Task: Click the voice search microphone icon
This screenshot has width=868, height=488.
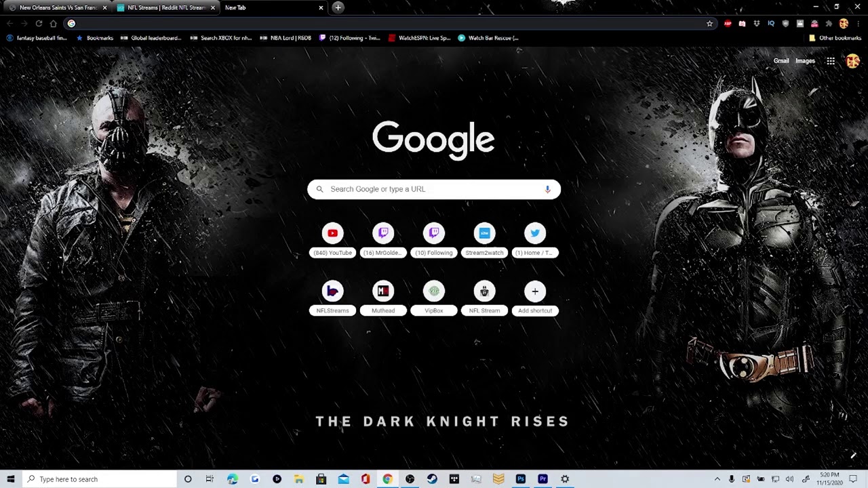Action: click(547, 189)
